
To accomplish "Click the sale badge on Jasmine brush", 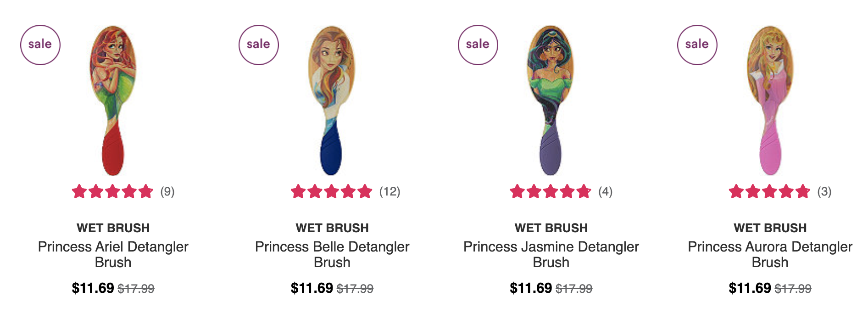I will point(478,45).
